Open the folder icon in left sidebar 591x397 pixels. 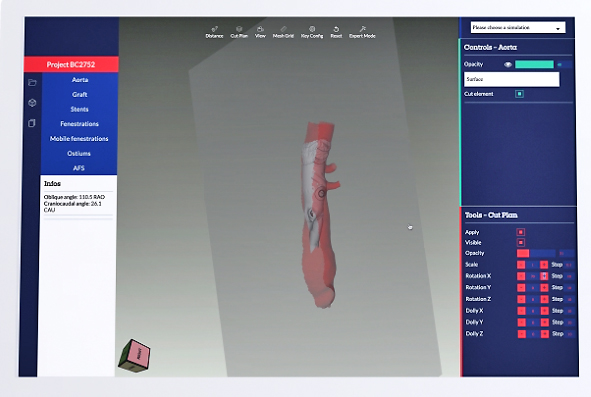32,83
